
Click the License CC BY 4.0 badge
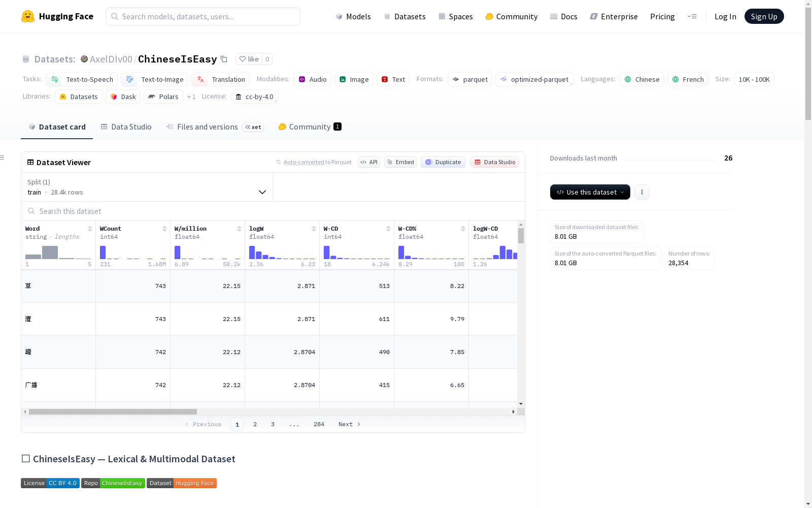point(50,483)
